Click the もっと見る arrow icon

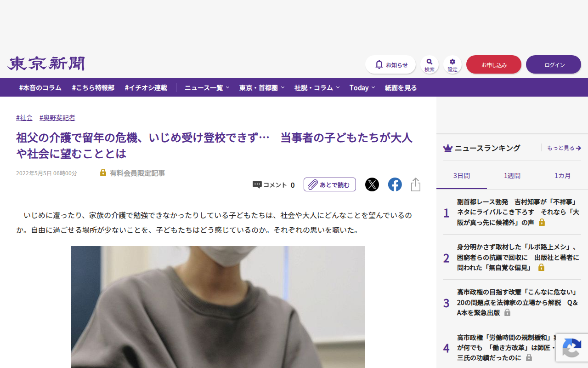tap(578, 148)
